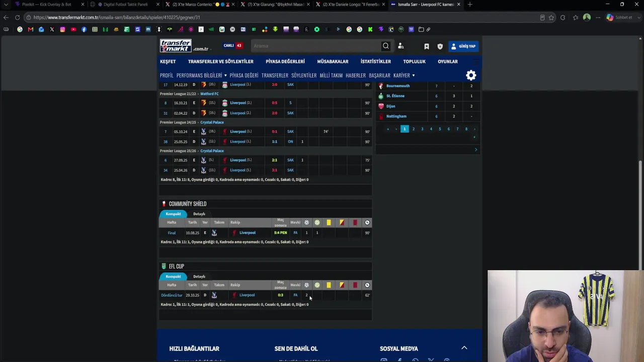Click the Transfermarkt logo
Screen dimensions: 644x362
pos(176,46)
